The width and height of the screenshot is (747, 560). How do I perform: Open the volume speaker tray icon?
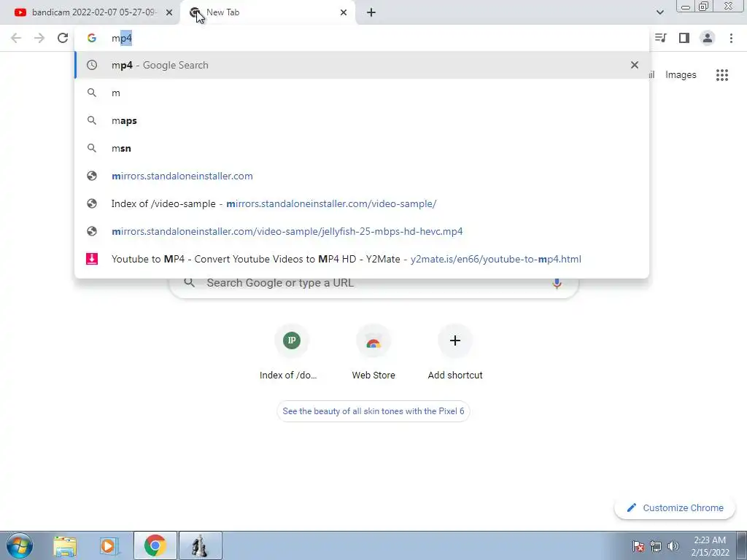tap(673, 546)
